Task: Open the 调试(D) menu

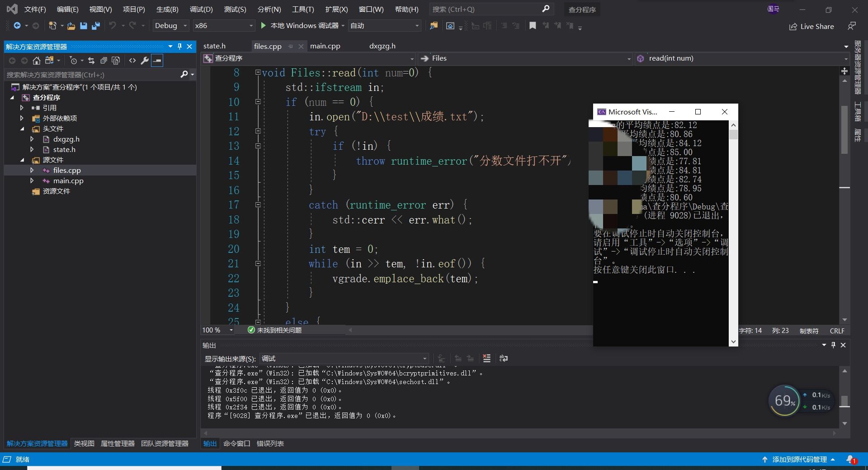Action: point(201,9)
